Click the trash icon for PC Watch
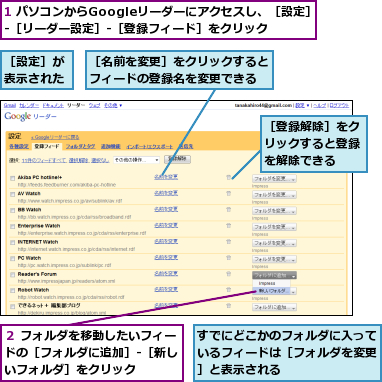382x382 pixels. pyautogui.click(x=229, y=257)
